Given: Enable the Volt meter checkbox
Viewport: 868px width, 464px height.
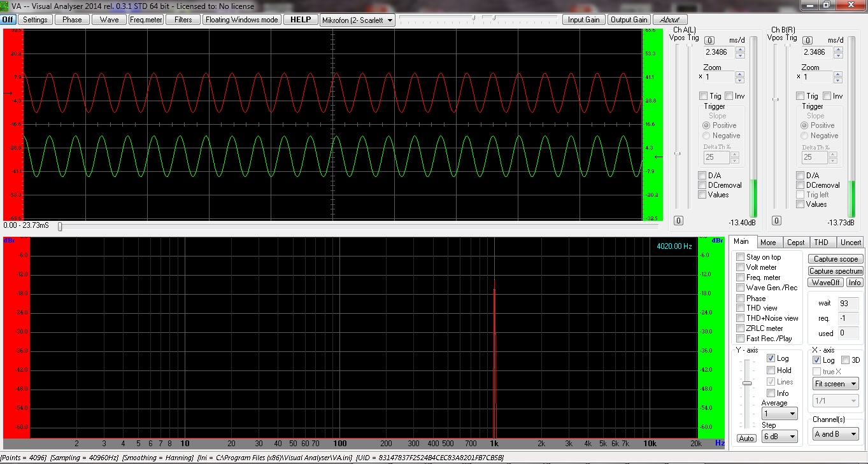Looking at the screenshot, I should tap(741, 267).
